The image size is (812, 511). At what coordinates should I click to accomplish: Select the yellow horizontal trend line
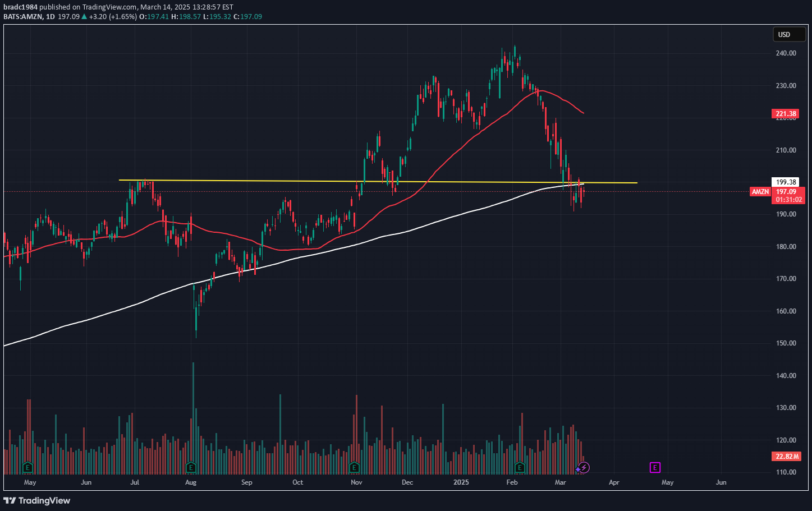point(281,181)
